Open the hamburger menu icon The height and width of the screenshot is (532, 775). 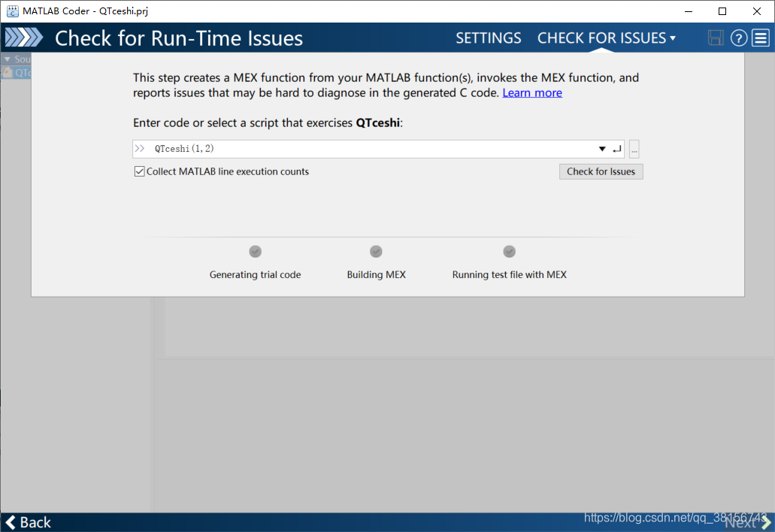[x=761, y=38]
